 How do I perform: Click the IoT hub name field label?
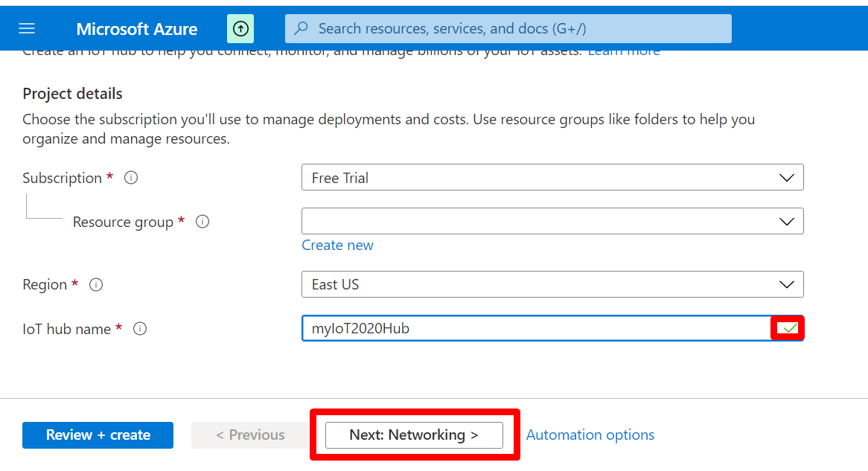pyautogui.click(x=67, y=330)
